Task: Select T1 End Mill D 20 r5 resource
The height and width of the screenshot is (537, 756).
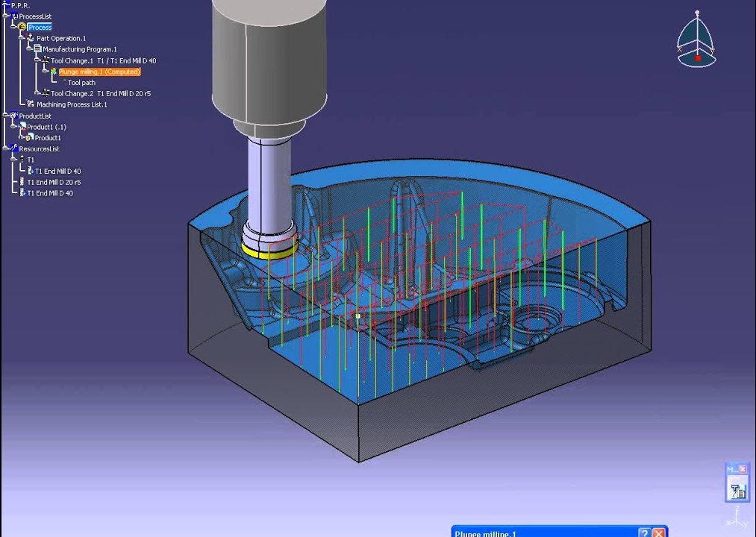Action: [54, 182]
